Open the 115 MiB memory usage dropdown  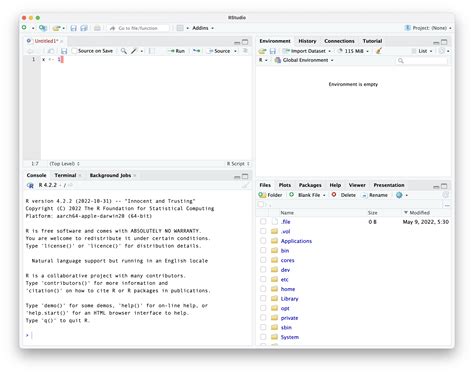click(353, 51)
